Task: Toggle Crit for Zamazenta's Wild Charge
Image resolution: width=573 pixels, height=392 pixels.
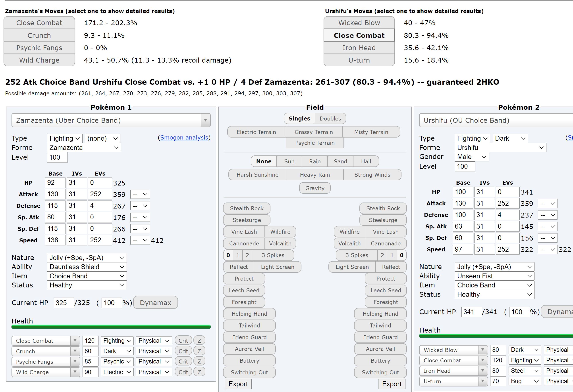Action: click(183, 372)
